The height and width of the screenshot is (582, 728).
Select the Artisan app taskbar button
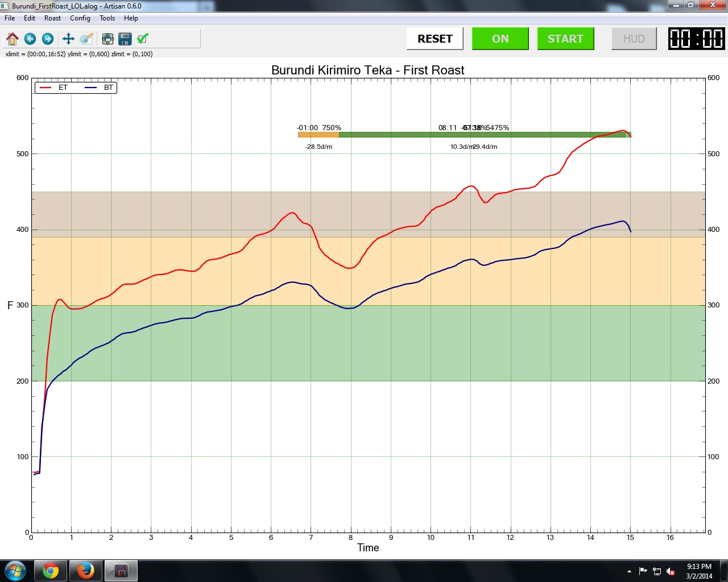tap(121, 571)
